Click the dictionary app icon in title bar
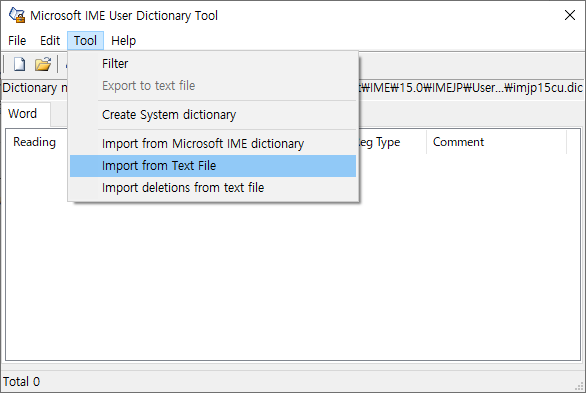Screen dimensions: 586x393 click(17, 15)
